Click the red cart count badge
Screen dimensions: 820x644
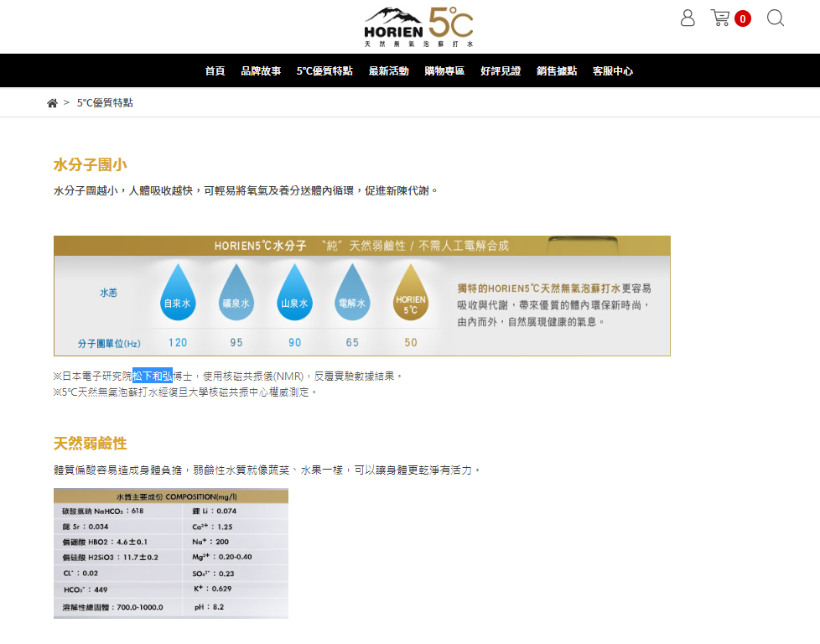743,18
